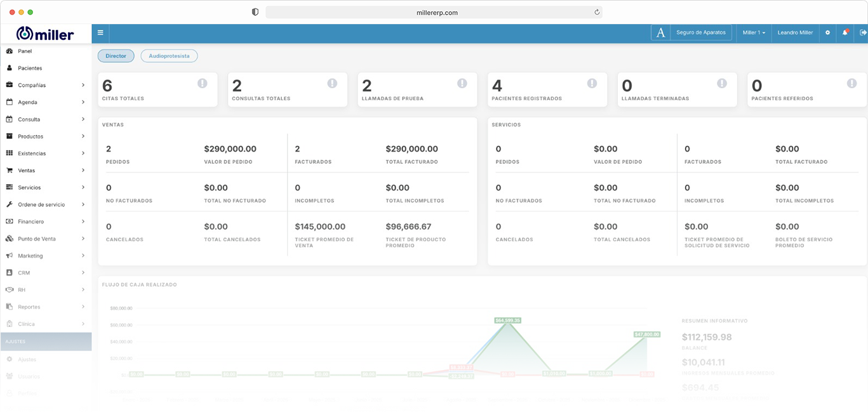Expand the Productos submenu chevron

tap(83, 136)
